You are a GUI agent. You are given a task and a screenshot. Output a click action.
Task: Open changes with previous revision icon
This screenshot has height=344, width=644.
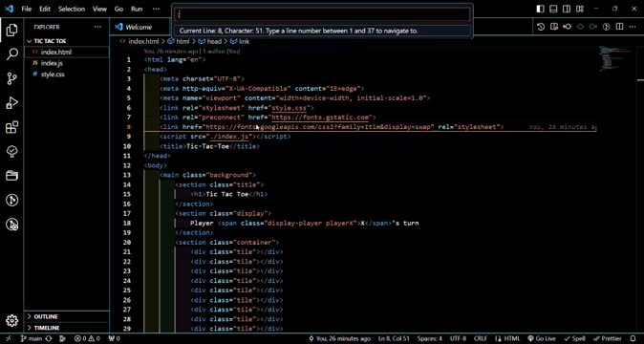pyautogui.click(x=554, y=27)
